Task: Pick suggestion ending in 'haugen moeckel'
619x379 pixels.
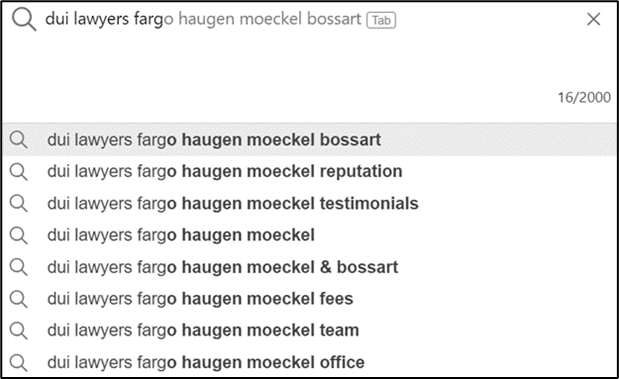Action: click(310, 235)
